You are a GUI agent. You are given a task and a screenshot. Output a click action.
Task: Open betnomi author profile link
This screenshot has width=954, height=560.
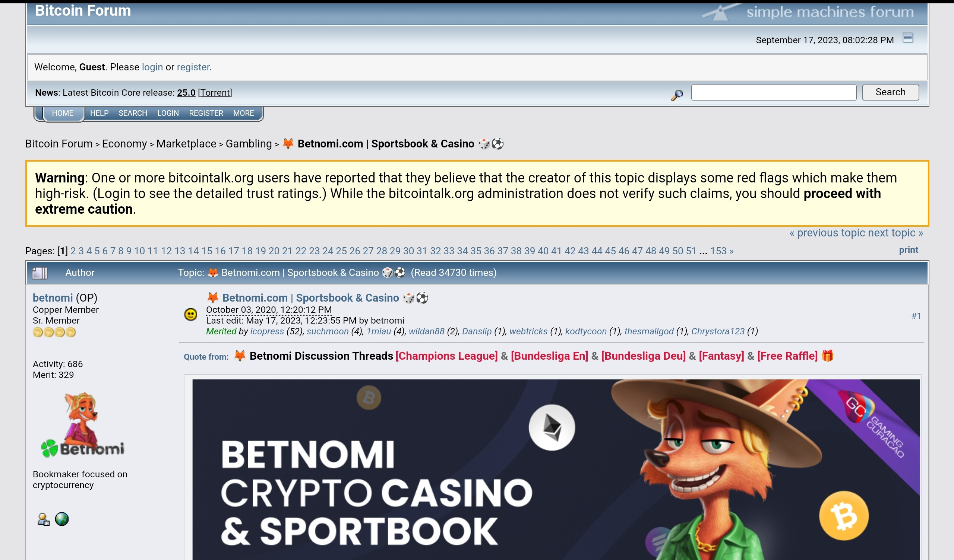tap(53, 298)
